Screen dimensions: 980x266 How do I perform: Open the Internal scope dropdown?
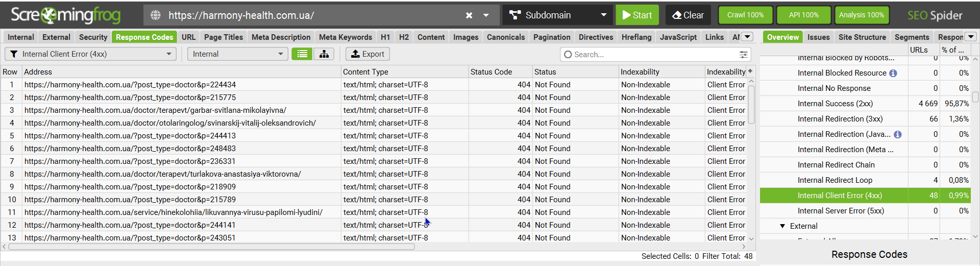coord(237,54)
